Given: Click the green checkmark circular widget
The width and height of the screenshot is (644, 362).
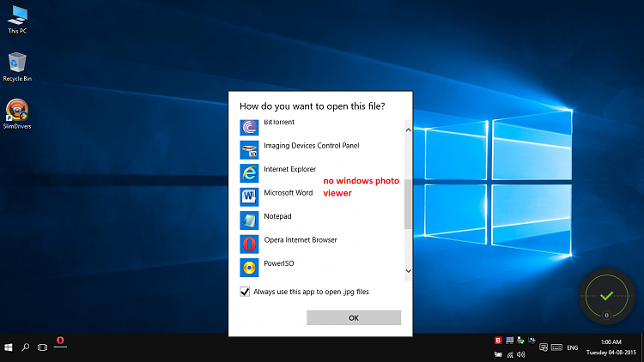Looking at the screenshot, I should (606, 296).
